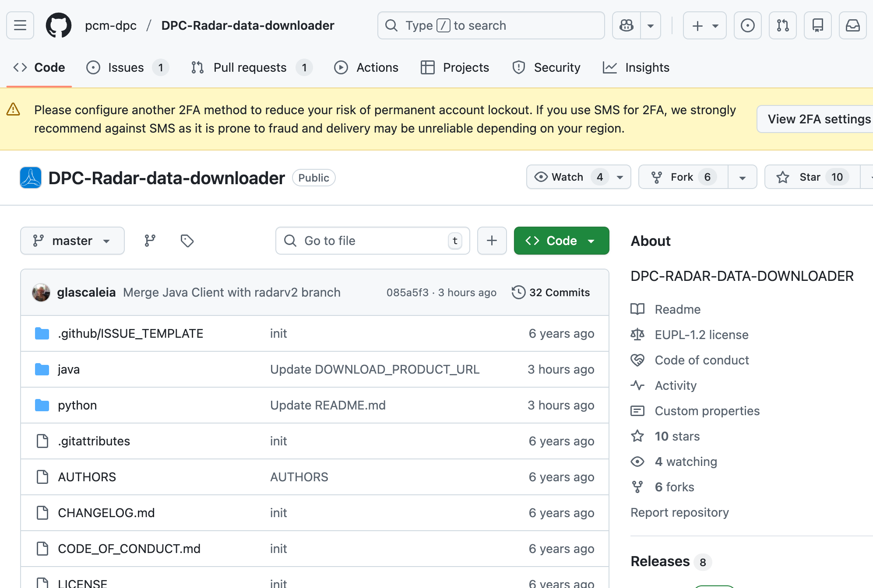Toggle Watch on this repository
Viewport: 873px width, 588px height.
[567, 177]
